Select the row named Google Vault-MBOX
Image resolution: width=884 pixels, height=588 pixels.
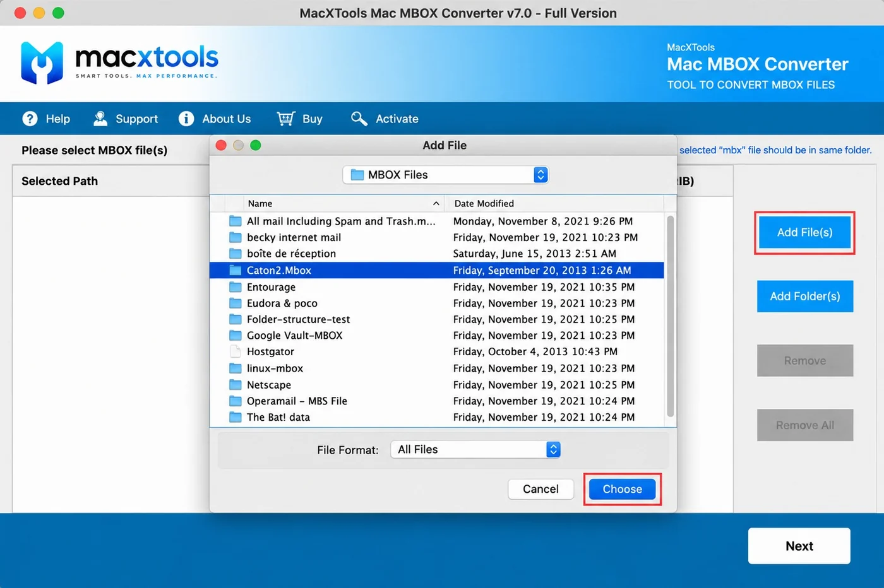coord(437,336)
